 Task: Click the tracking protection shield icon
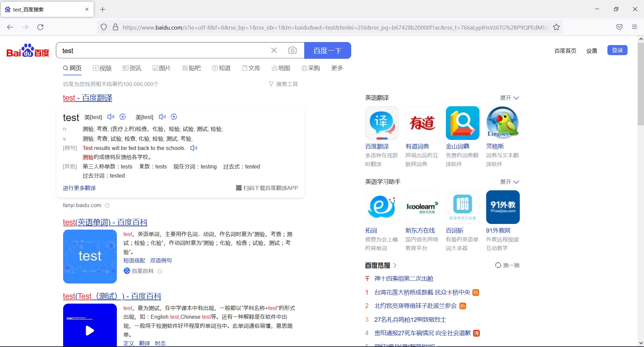pos(103,27)
